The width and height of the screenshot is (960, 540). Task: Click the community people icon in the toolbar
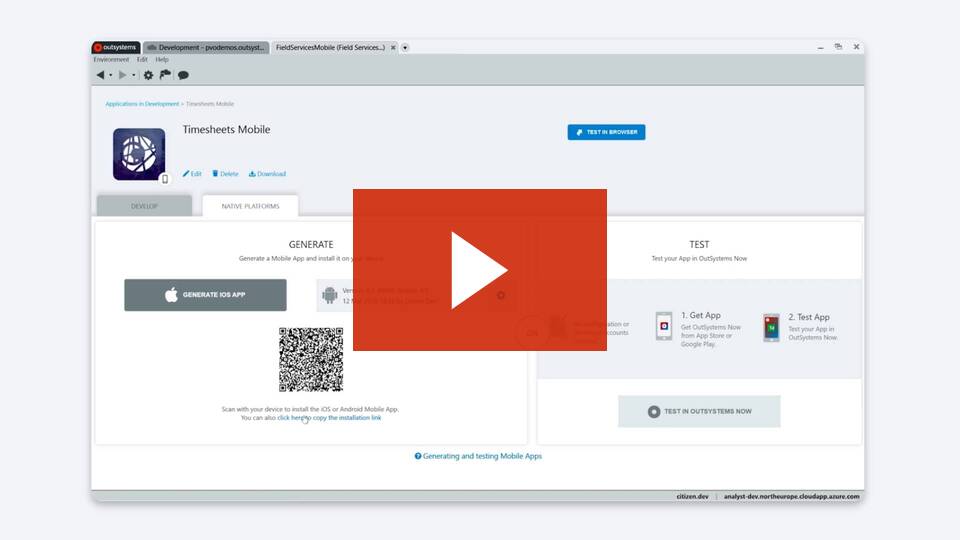point(165,75)
